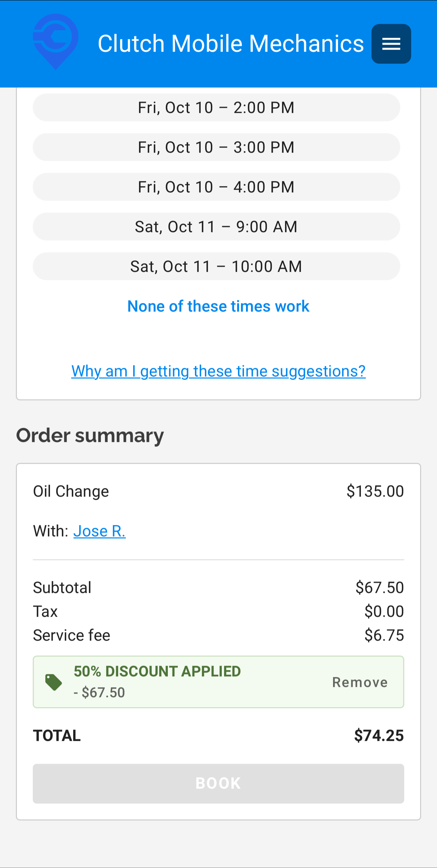
Task: Tap the TOTAL $74.25 amount
Action: pyautogui.click(x=379, y=735)
